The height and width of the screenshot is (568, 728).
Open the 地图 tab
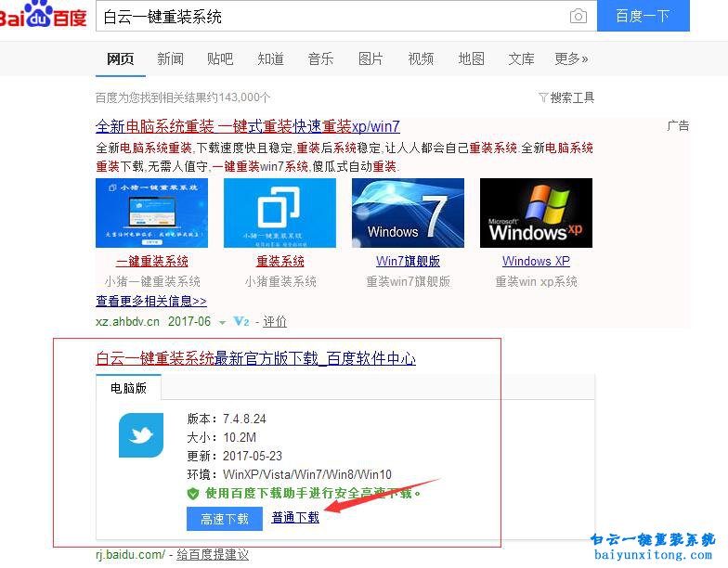tap(472, 59)
